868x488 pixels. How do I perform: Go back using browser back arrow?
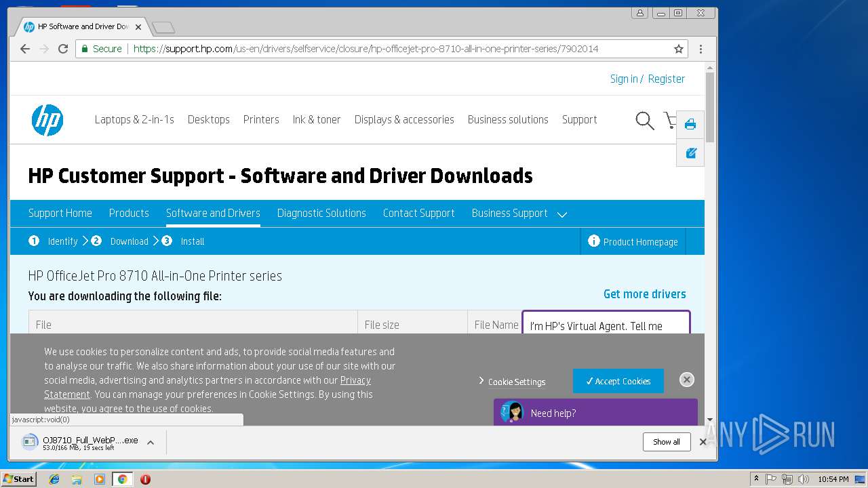click(x=25, y=49)
